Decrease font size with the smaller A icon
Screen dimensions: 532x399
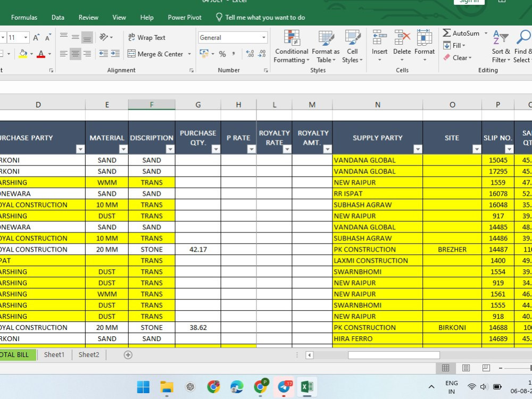(48, 38)
